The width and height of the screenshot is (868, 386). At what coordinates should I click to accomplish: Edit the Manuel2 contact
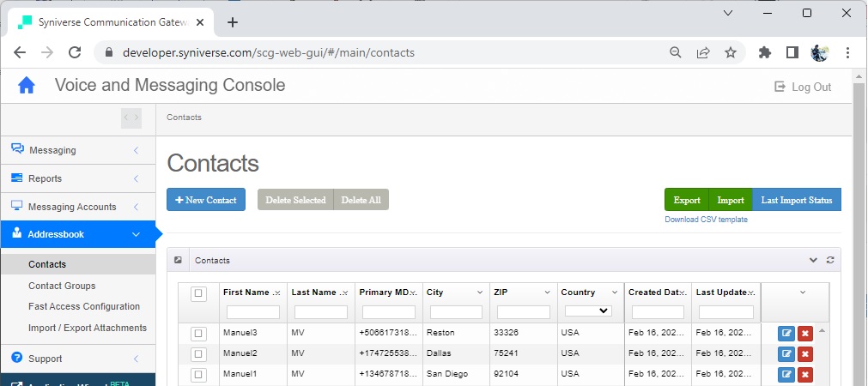(786, 354)
